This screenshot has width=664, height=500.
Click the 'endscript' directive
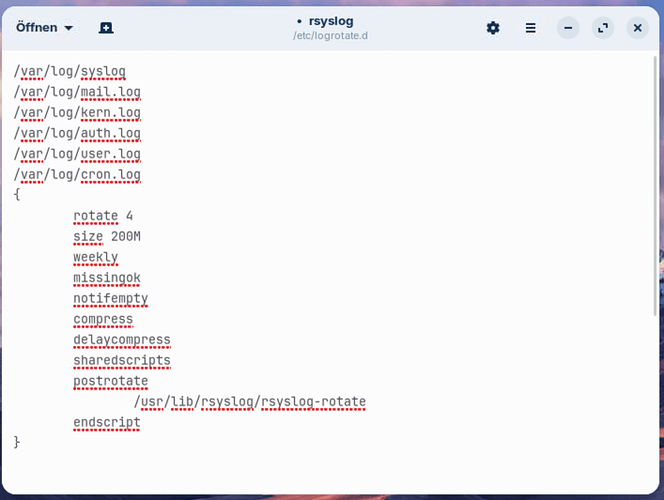tap(107, 423)
